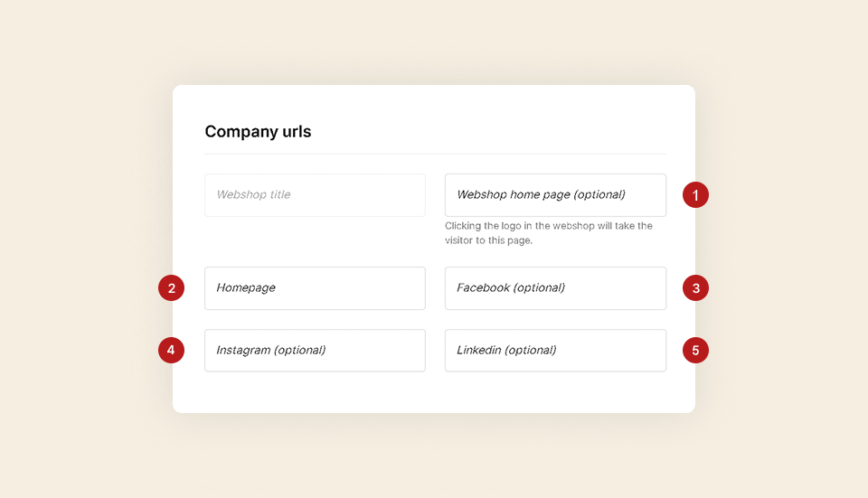Click the red number 2 badge
This screenshot has height=498, width=868.
pyautogui.click(x=171, y=287)
